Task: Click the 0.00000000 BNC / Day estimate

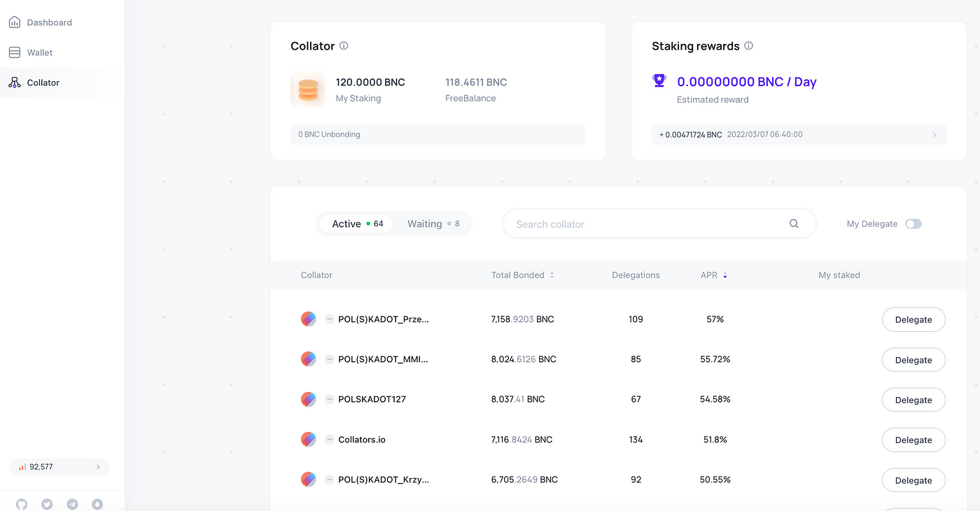Action: (x=747, y=82)
